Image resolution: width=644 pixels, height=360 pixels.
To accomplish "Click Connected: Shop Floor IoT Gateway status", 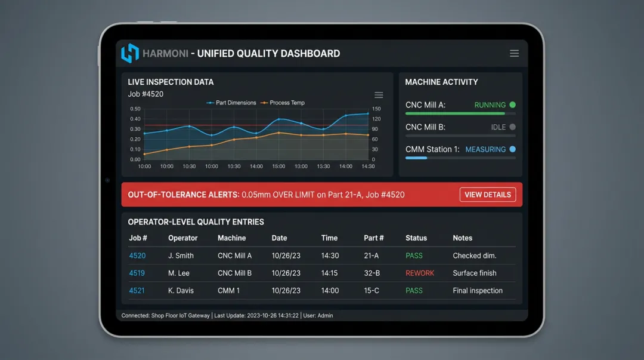I will 166,316.
